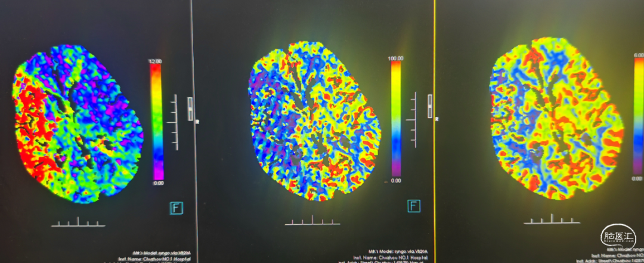Viewport: 644px width, 263px height.
Task: Select the 0.00 minimum value on middle color bar
Action: click(396, 180)
